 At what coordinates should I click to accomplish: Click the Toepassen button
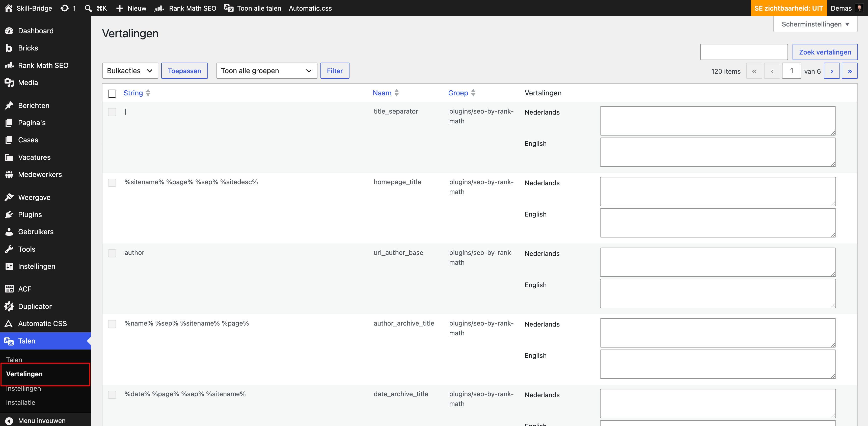[184, 71]
